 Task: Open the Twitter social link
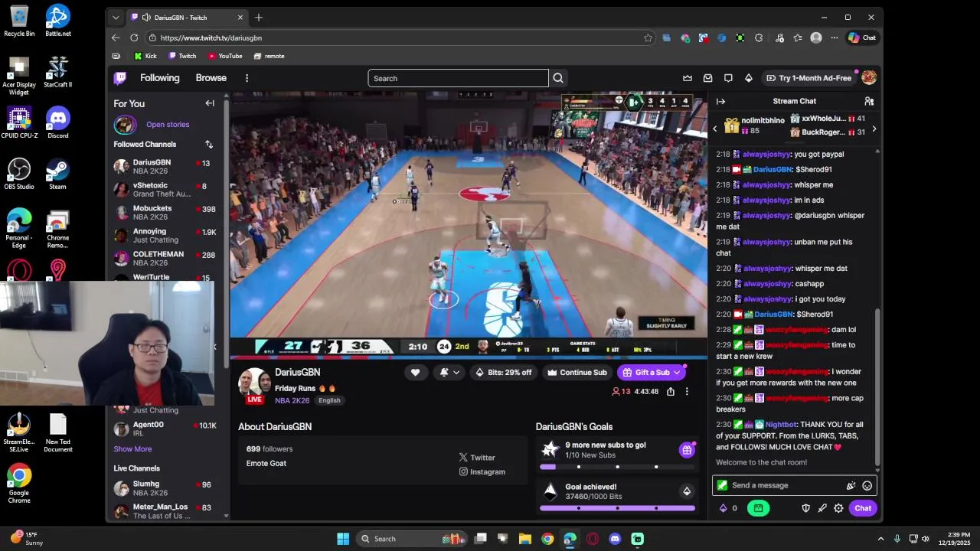click(477, 458)
